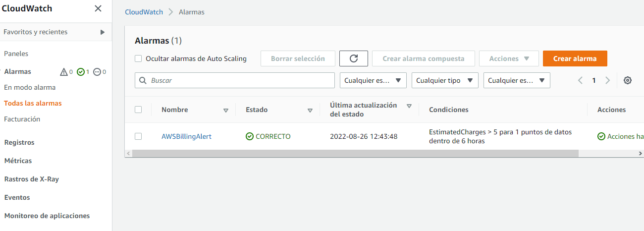Click Crear alarma compuesta button

[x=424, y=58]
